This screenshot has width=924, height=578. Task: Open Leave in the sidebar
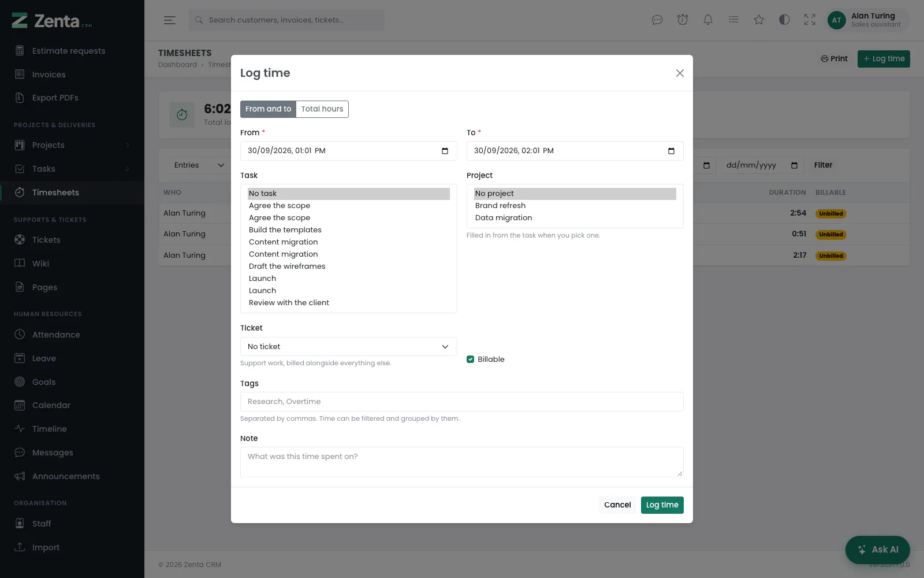tap(44, 358)
